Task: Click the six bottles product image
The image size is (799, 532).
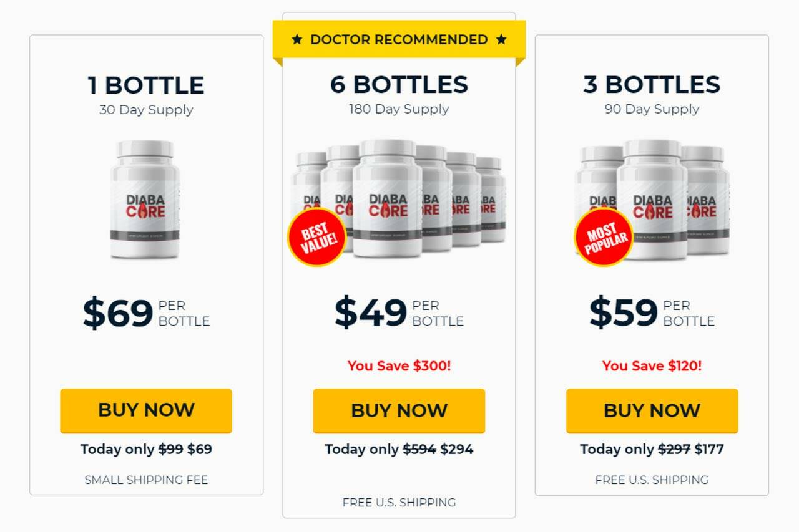Action: [x=398, y=199]
